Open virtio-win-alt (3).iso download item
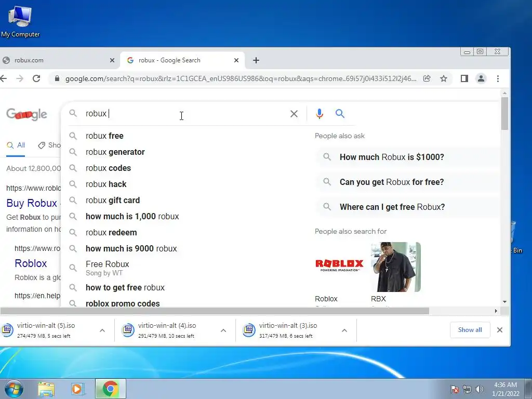The image size is (532, 399). tap(288, 330)
